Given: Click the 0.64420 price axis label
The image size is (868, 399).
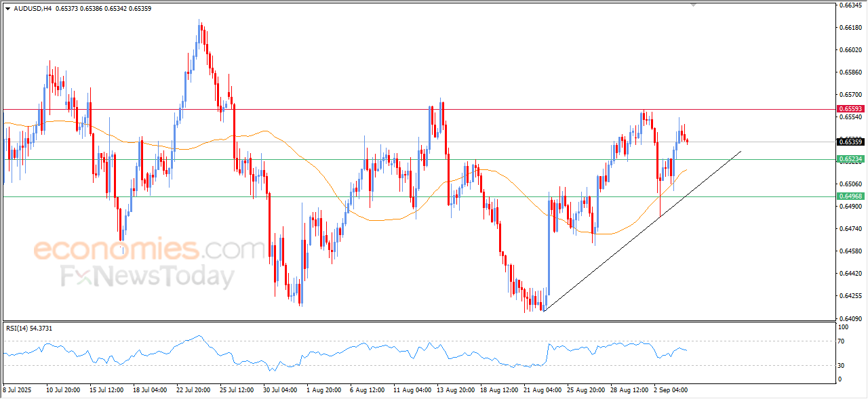Looking at the screenshot, I should click(850, 274).
